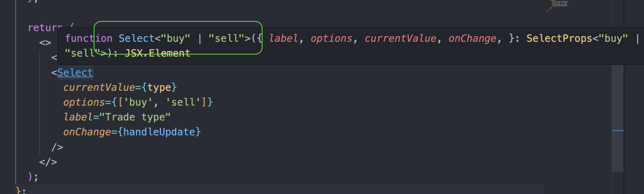Click the italic onChange parameter in tooltip
Image resolution: width=644 pixels, height=194 pixels.
click(x=472, y=38)
